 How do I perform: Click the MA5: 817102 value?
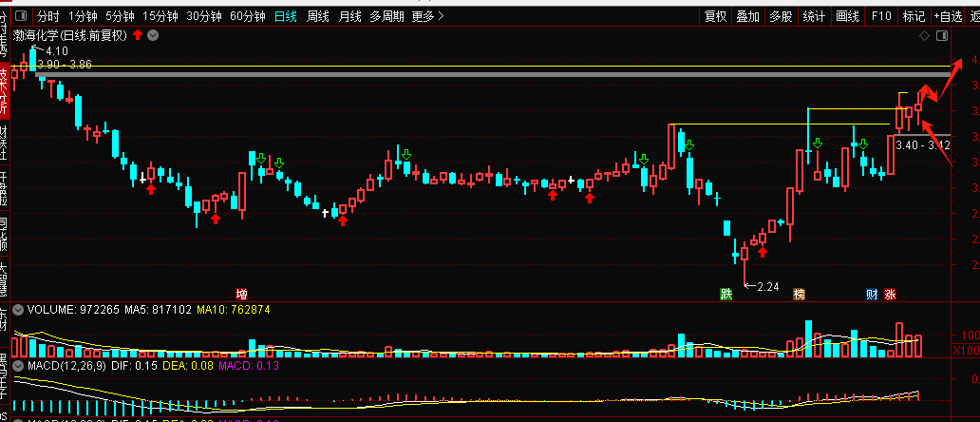tap(158, 310)
